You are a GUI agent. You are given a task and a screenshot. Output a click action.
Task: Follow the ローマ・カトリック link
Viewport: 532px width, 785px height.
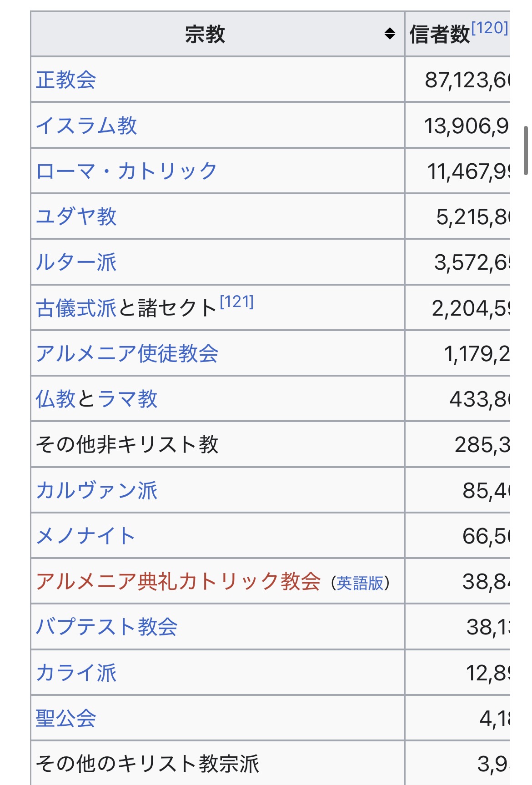pos(126,171)
